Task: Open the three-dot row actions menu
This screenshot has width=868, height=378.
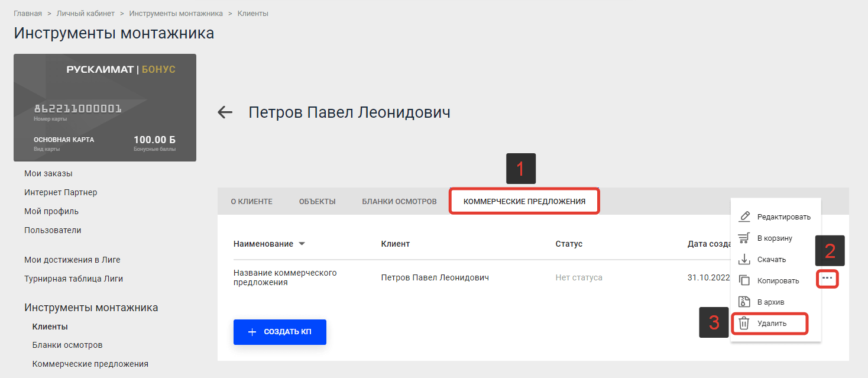Action: pos(828,278)
